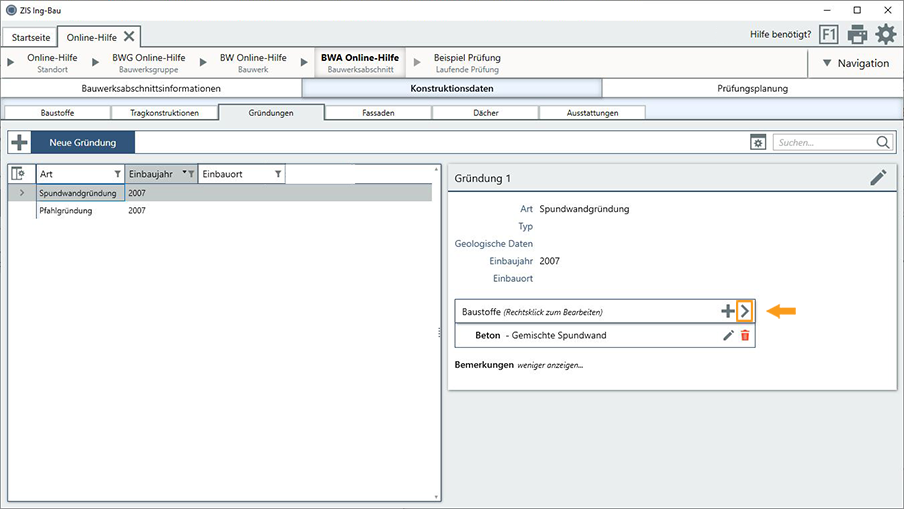Open the settings gear icon
Screen dimensions: 904x509
886,35
